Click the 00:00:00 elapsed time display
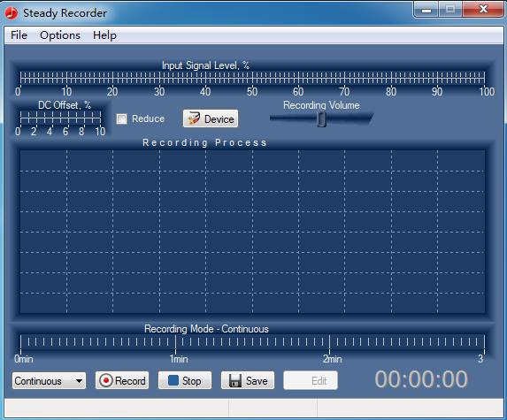 coord(421,379)
